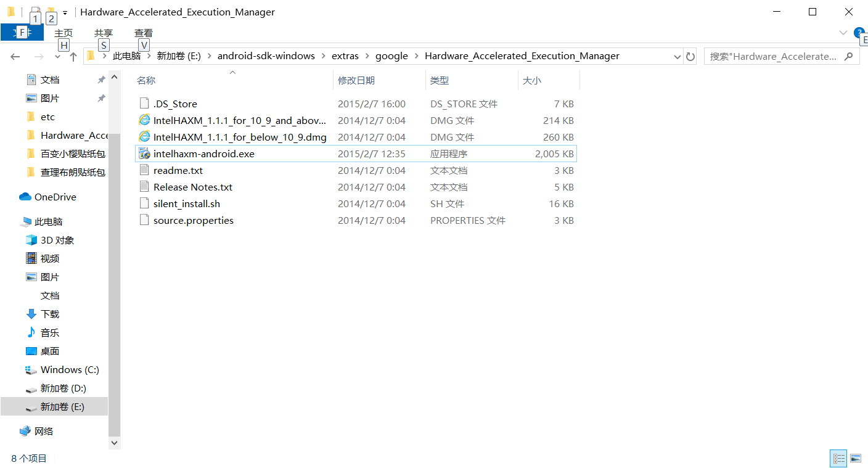Open the recent locations dropdown arrow
Screen dimensions: 868x468
[x=57, y=57]
